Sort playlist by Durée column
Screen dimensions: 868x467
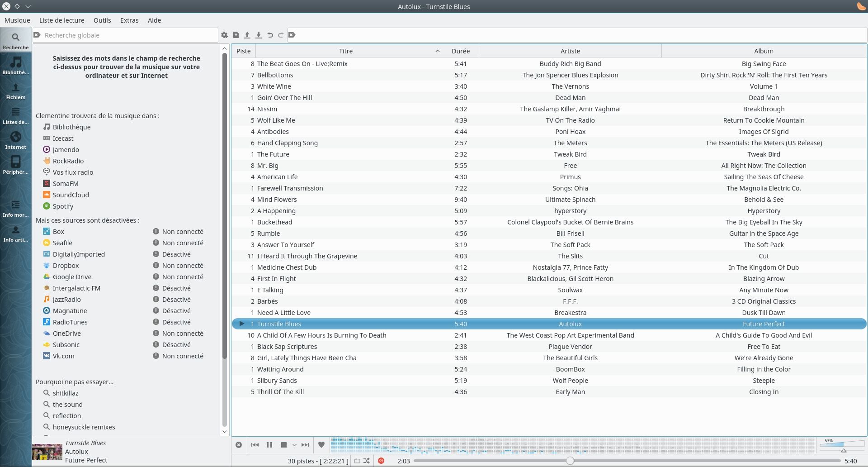point(461,51)
